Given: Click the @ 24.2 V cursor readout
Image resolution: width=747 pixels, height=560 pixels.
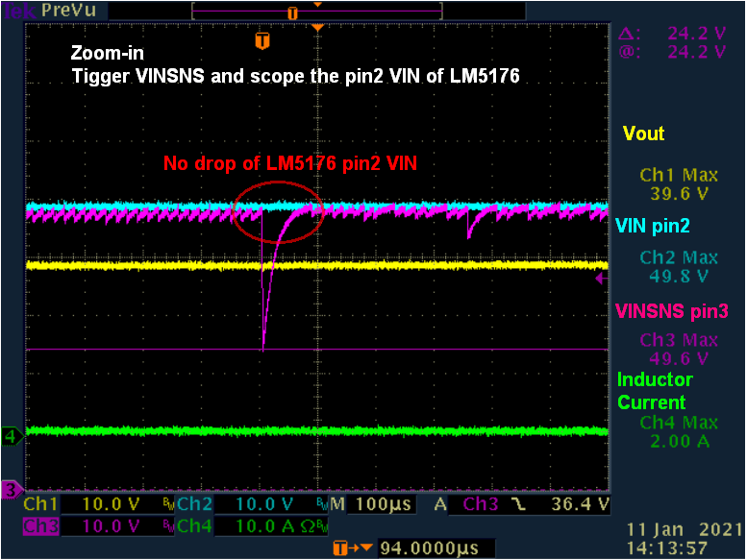Looking at the screenshot, I should click(672, 51).
